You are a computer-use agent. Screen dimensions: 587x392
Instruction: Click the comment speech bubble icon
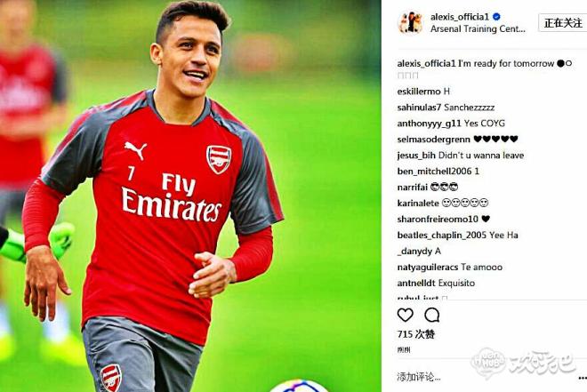point(432,315)
